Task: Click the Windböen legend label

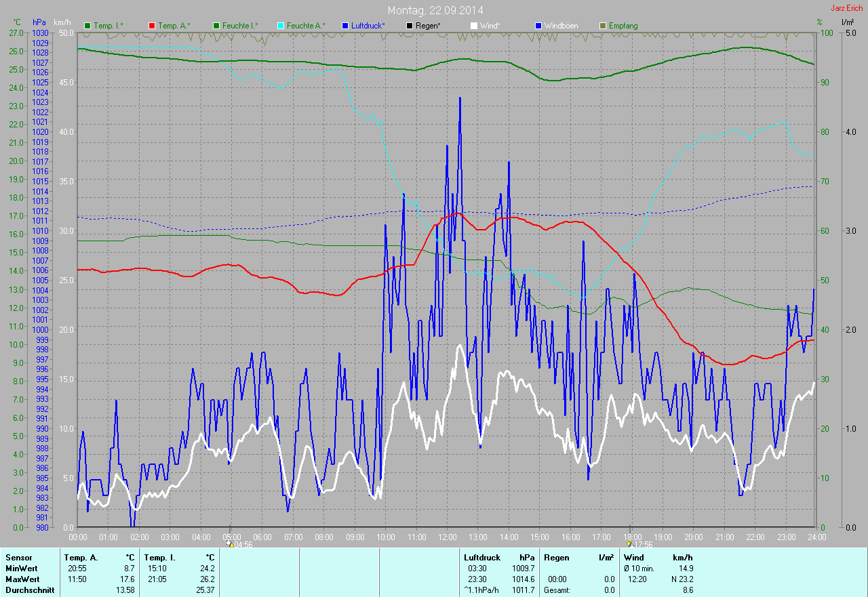Action: coord(561,26)
